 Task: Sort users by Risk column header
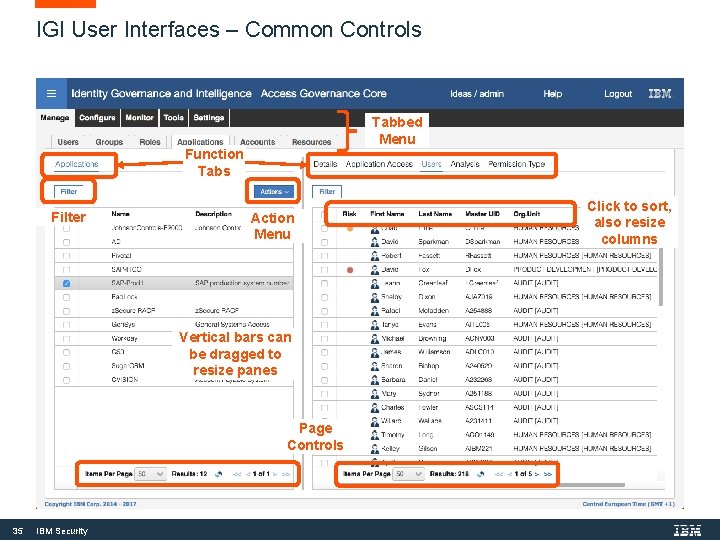[x=349, y=214]
